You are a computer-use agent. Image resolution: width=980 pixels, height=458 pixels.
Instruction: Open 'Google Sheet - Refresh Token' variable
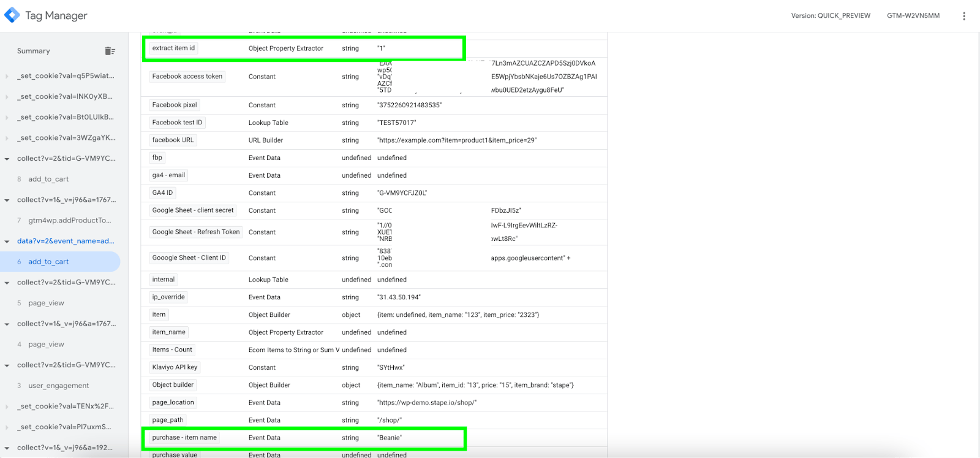(196, 232)
